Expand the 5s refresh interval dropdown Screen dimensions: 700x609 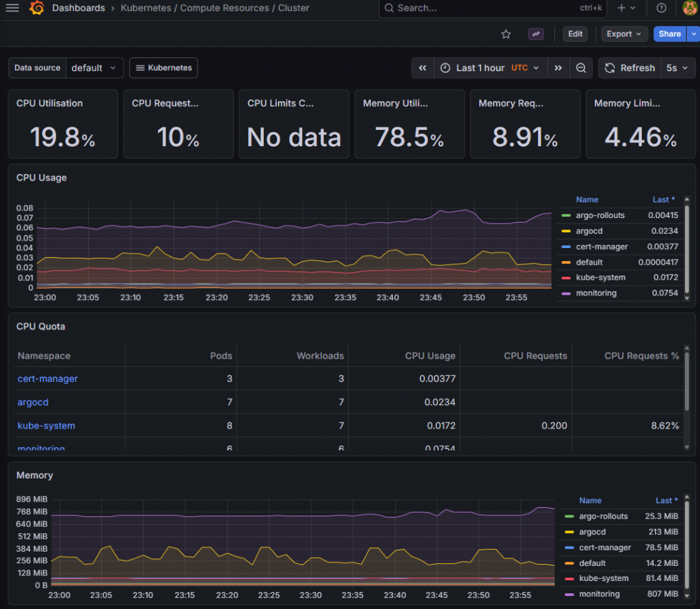pyautogui.click(x=678, y=68)
